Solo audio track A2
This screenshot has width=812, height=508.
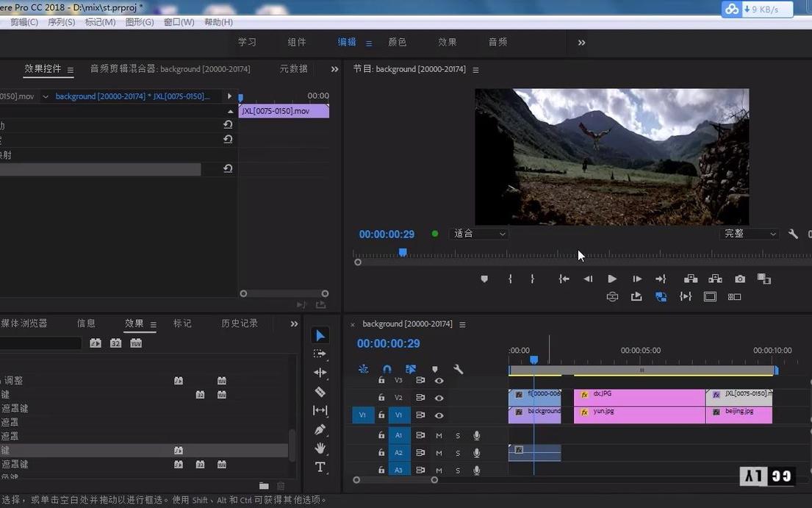pyautogui.click(x=458, y=453)
